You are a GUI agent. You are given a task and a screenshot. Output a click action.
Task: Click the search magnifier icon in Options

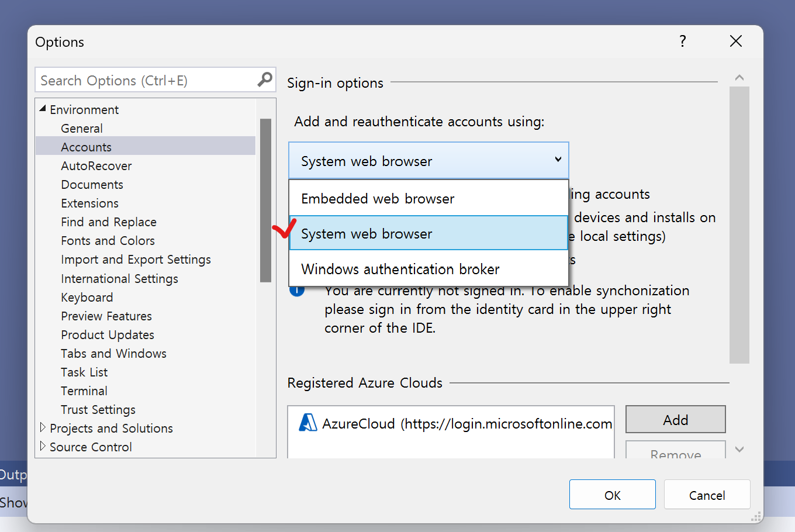(x=265, y=79)
